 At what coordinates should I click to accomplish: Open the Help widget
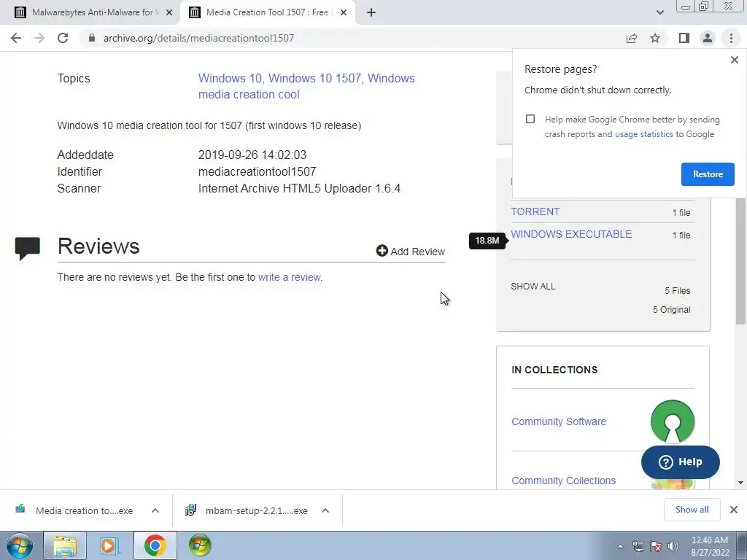click(681, 462)
